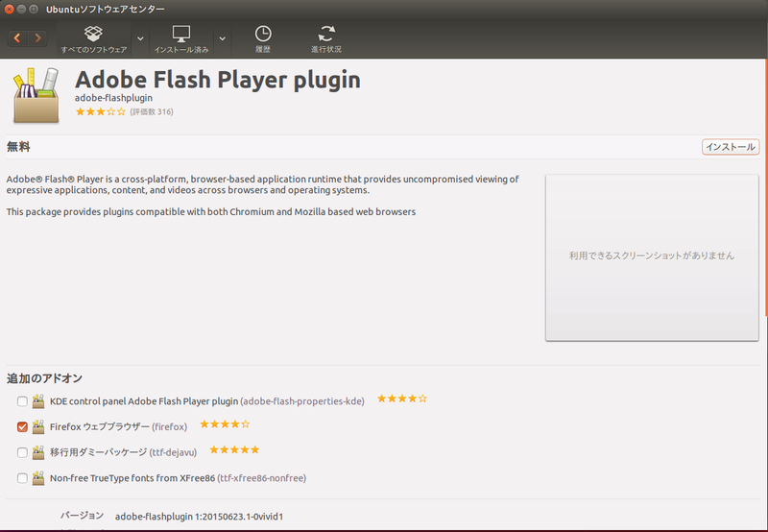Minimize the Ubuntu Software Center window
768x532 pixels.
point(21,9)
